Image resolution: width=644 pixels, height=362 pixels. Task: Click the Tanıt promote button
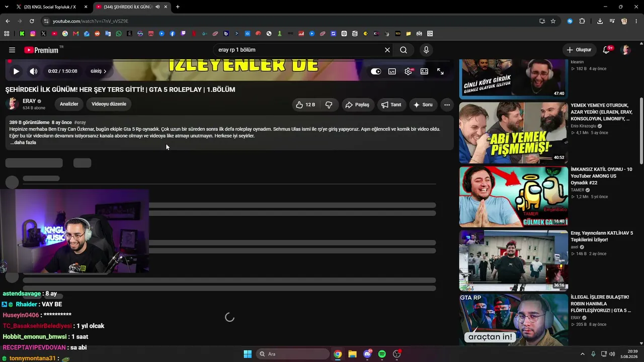tap(391, 105)
